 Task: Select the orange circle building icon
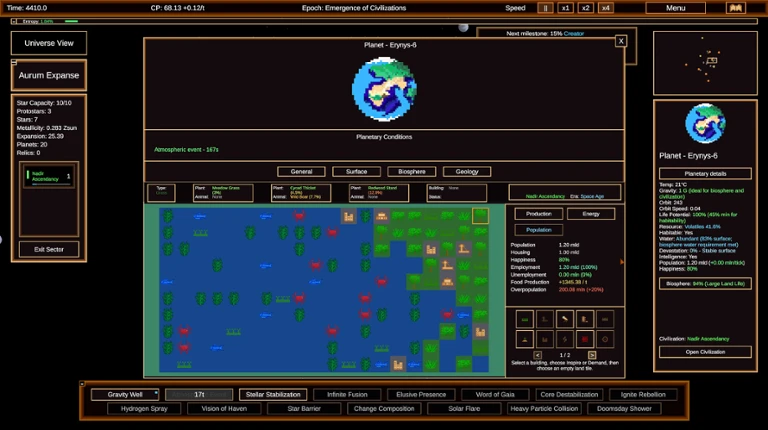tap(605, 339)
